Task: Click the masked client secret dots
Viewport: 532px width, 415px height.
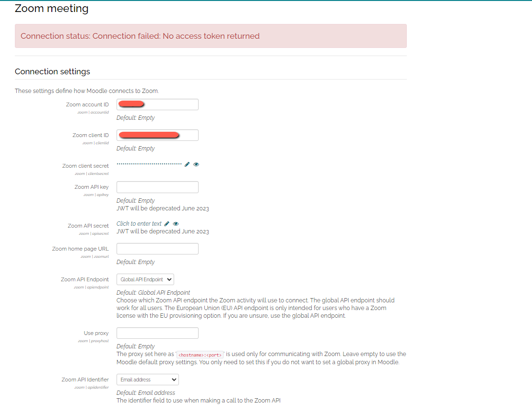Action: click(x=148, y=163)
